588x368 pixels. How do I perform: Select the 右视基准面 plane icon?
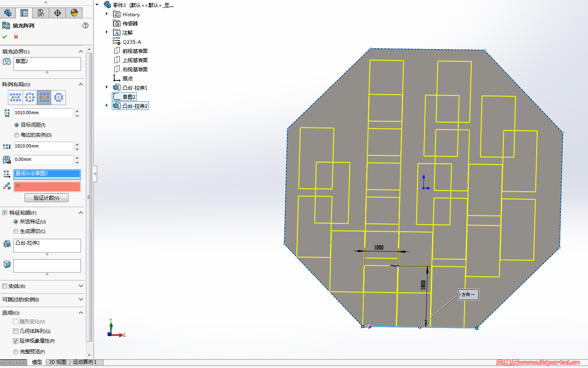click(117, 69)
